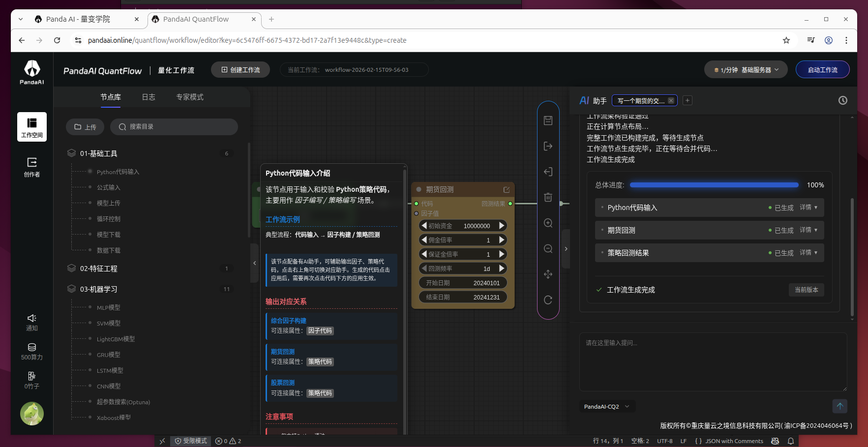This screenshot has width=868, height=447.
Task: Expand the right side panel arrow
Action: click(x=566, y=249)
